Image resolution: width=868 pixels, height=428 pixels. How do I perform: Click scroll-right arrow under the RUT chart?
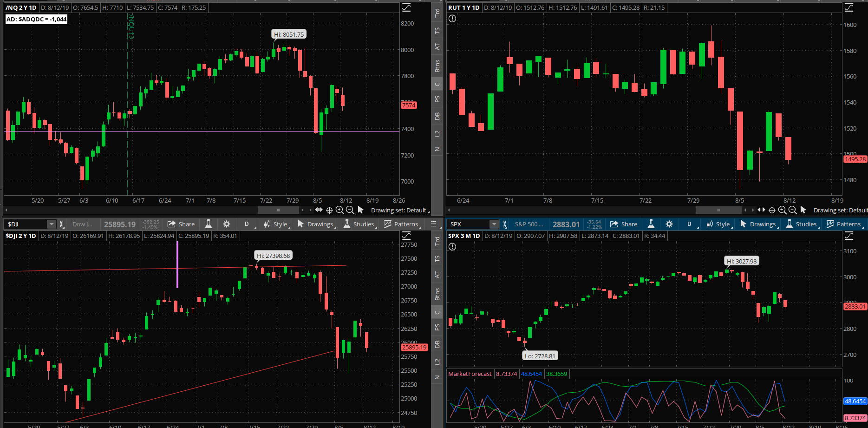(753, 210)
